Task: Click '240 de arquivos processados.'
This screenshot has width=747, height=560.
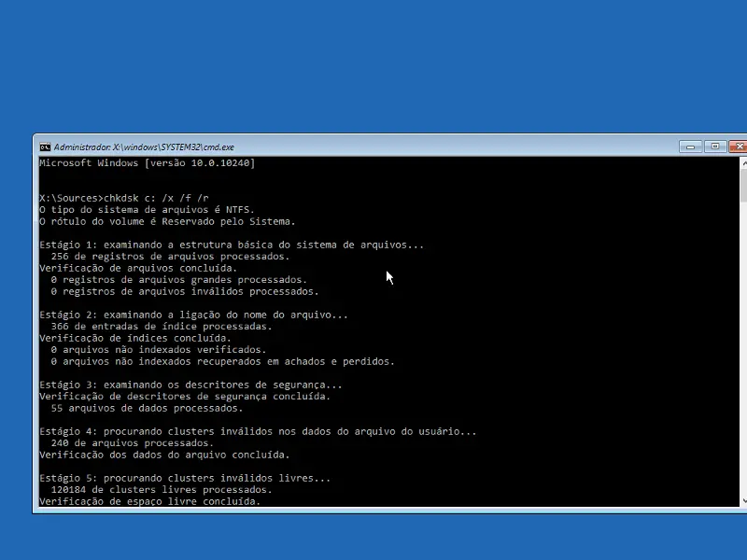Action: [x=133, y=442]
